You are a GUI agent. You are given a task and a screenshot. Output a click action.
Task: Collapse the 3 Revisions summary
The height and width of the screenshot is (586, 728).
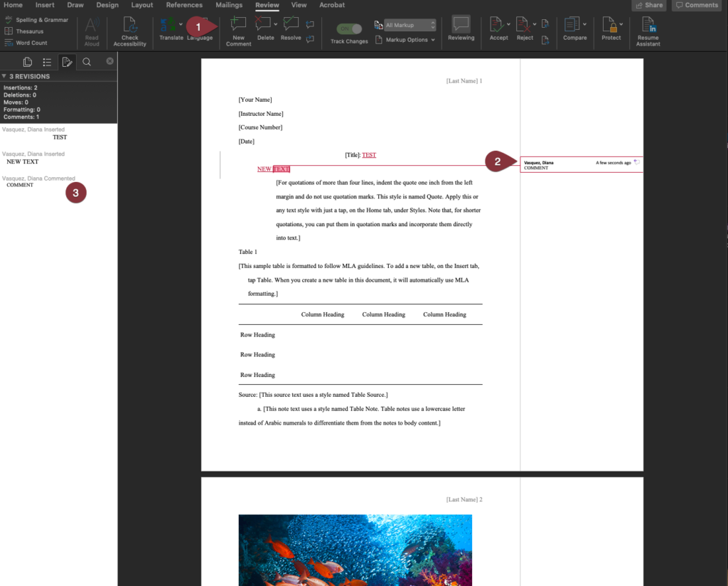(x=6, y=76)
